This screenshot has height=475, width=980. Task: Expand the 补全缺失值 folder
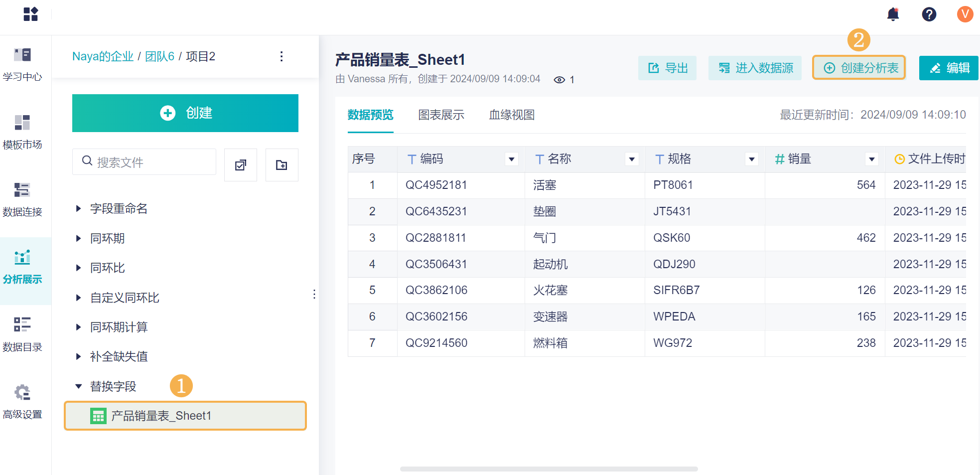coord(78,356)
